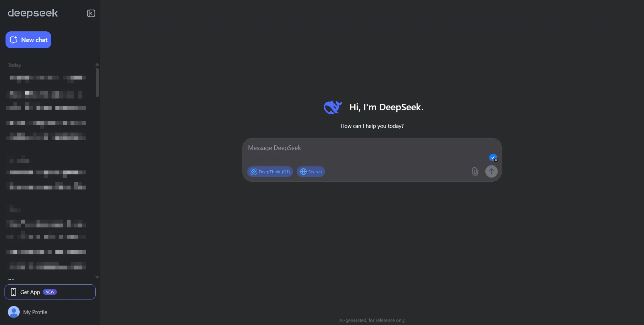Image resolution: width=644 pixels, height=325 pixels.
Task: Click the chat history scrollbar thumb
Action: (97, 82)
